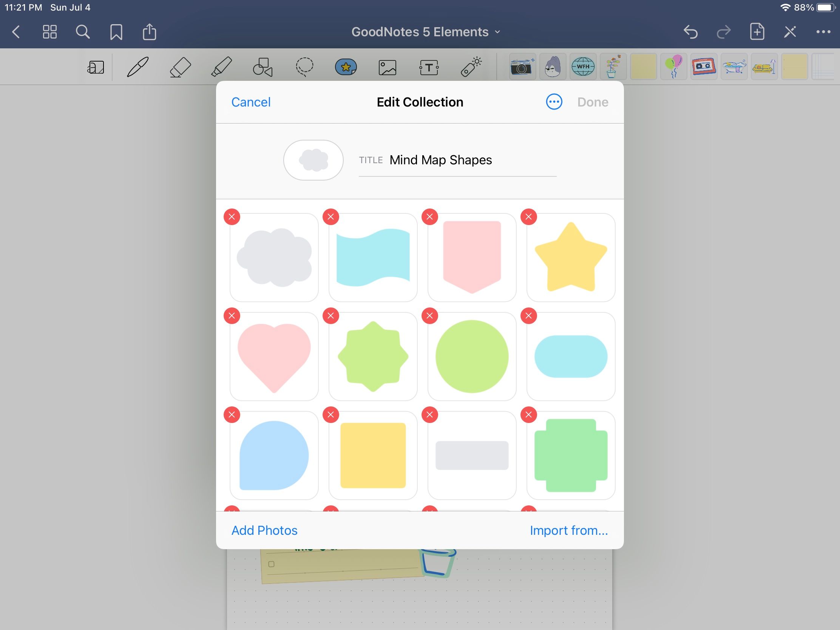Select the Highlighter tool
The height and width of the screenshot is (630, 840).
point(221,66)
